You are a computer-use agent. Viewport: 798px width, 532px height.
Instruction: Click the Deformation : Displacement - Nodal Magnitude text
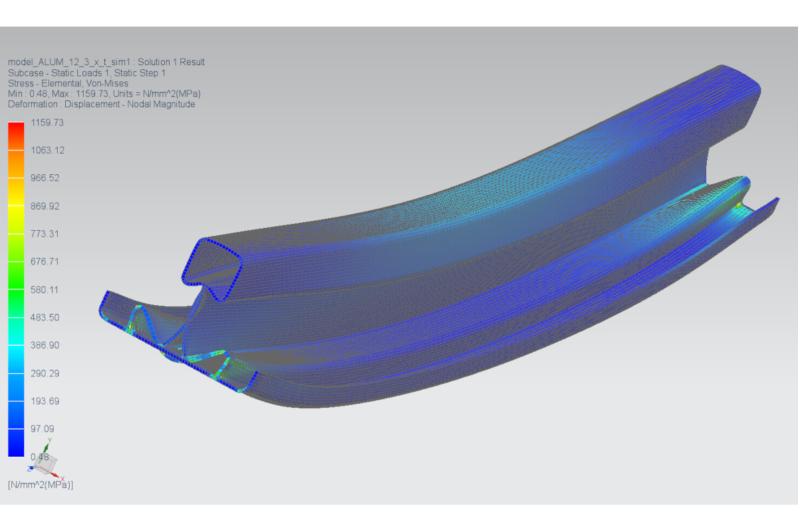(101, 104)
